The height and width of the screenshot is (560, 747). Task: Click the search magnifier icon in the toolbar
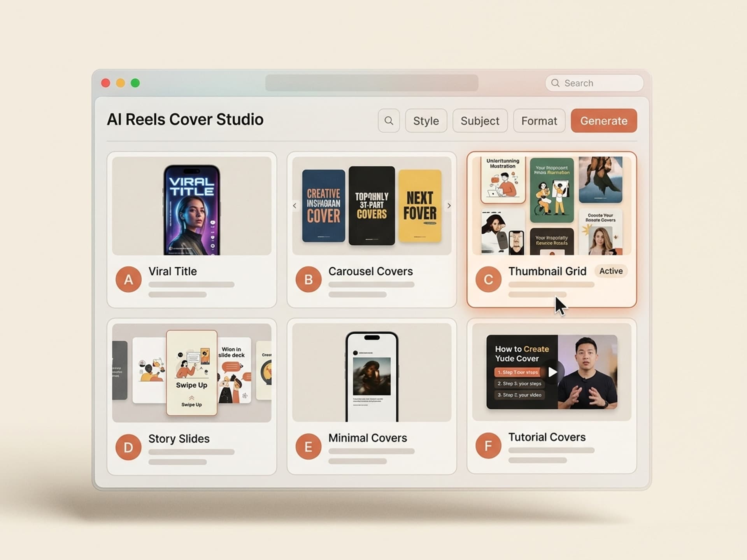[x=389, y=121]
